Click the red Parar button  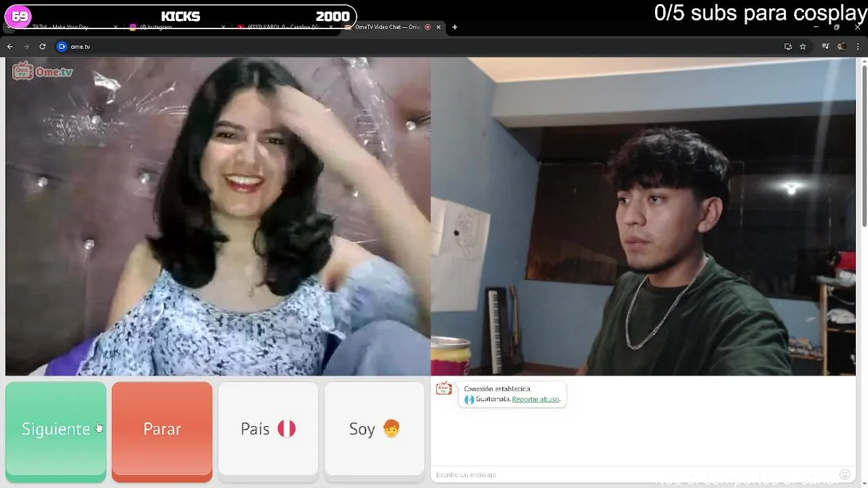pyautogui.click(x=162, y=431)
